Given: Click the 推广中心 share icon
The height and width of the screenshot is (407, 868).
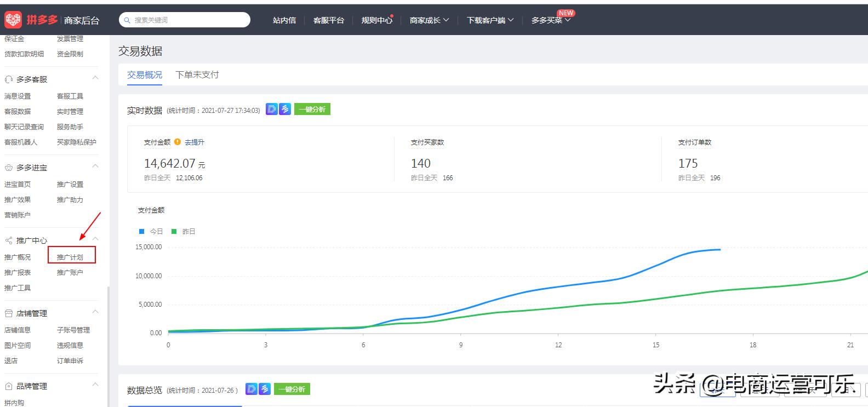Looking at the screenshot, I should click(x=9, y=240).
